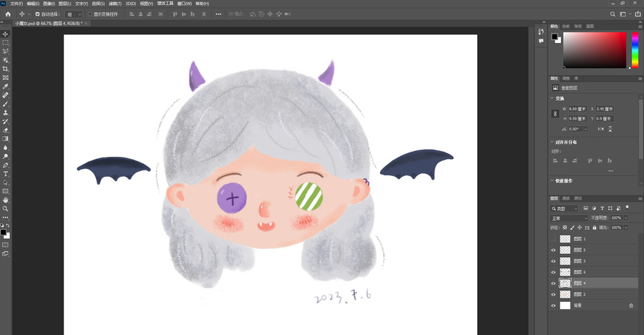This screenshot has height=335, width=644.
Task: Open the 滤镜(T) menu
Action: (115, 4)
